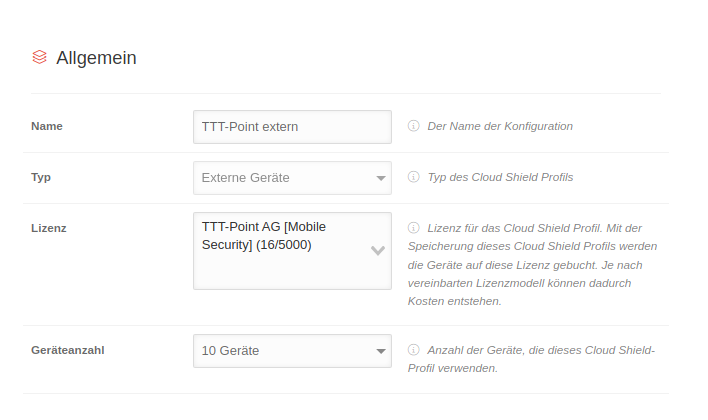Image resolution: width=708 pixels, height=420 pixels.
Task: Click the info icon beside Geräteanzahl description
Action: point(413,350)
